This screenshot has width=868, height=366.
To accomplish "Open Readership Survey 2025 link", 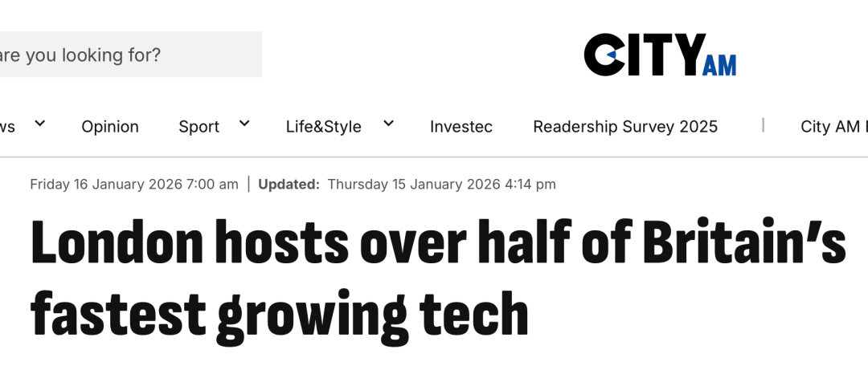I will pos(625,127).
